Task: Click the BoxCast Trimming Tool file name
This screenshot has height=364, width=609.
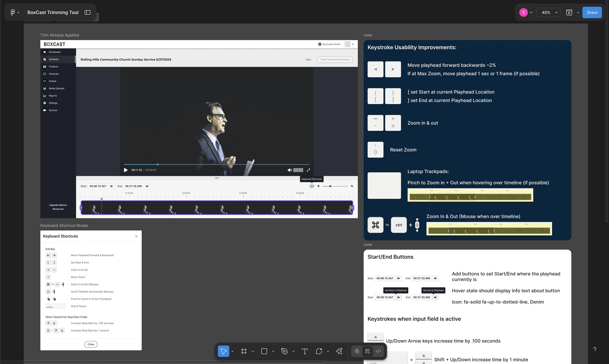Action: click(x=53, y=12)
